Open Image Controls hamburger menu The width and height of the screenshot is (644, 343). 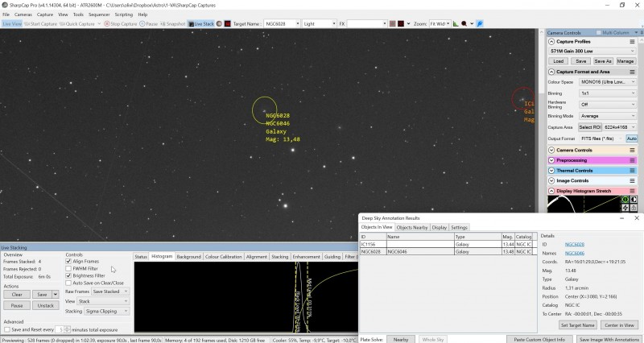(x=632, y=180)
